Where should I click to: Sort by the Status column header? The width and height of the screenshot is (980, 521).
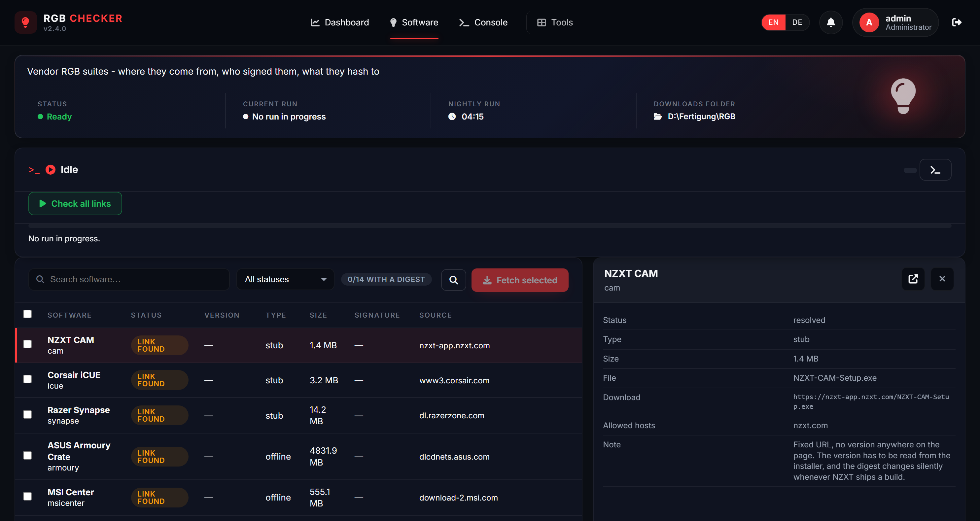[147, 315]
